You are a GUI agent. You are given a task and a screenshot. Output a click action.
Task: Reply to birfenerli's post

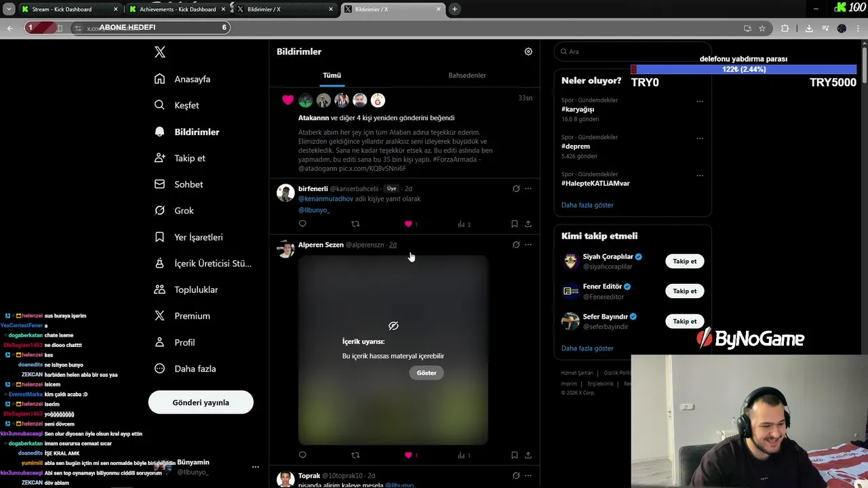point(302,224)
